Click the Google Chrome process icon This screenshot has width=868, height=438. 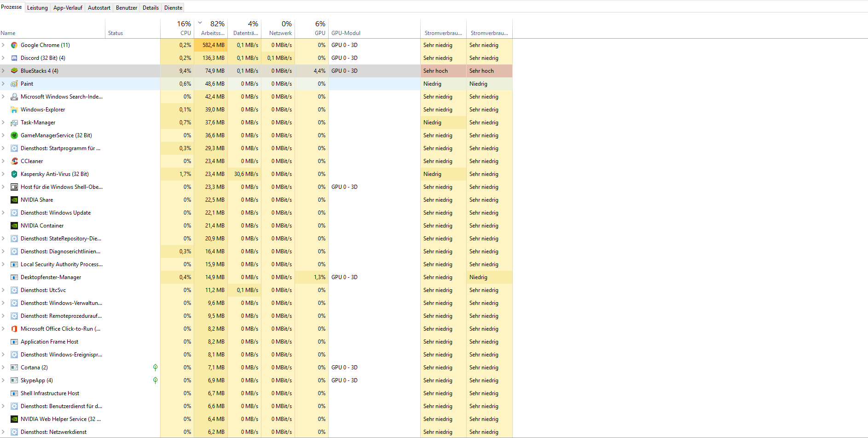point(14,45)
